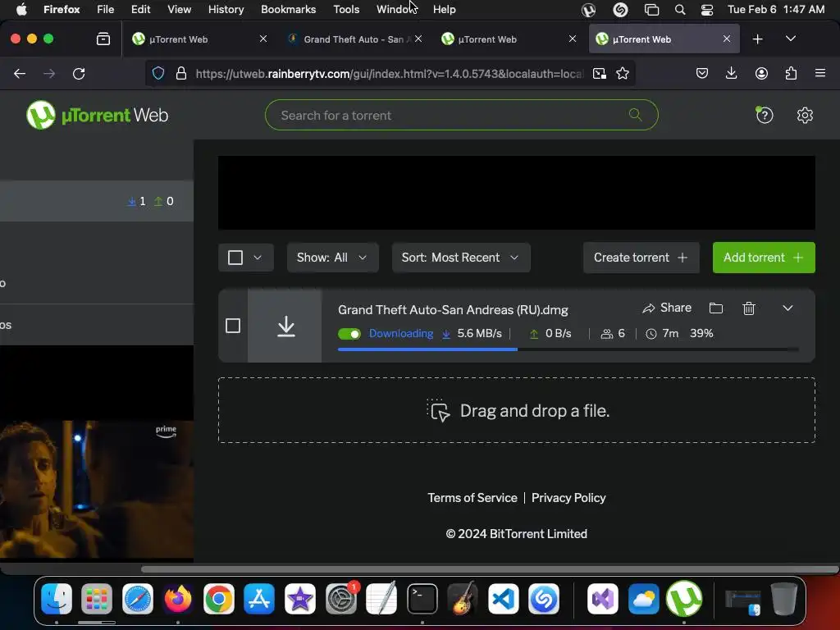Delete the Grand Theft Auto torrent with trash icon

click(749, 308)
